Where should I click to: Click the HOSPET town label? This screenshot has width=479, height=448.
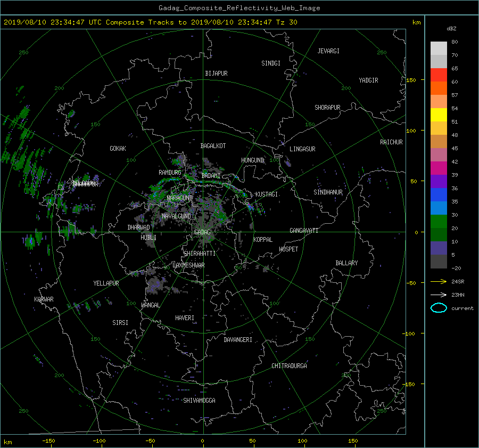[288, 249]
